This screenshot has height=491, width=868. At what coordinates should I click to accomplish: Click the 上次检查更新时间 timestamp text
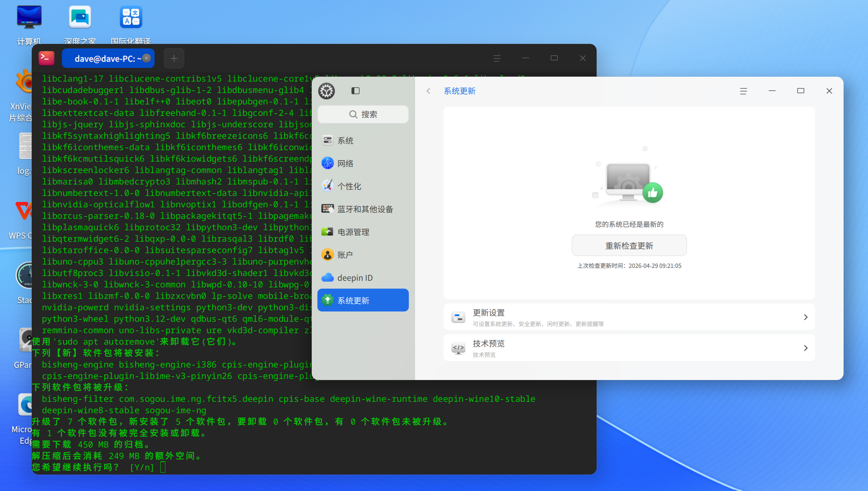[x=629, y=266]
